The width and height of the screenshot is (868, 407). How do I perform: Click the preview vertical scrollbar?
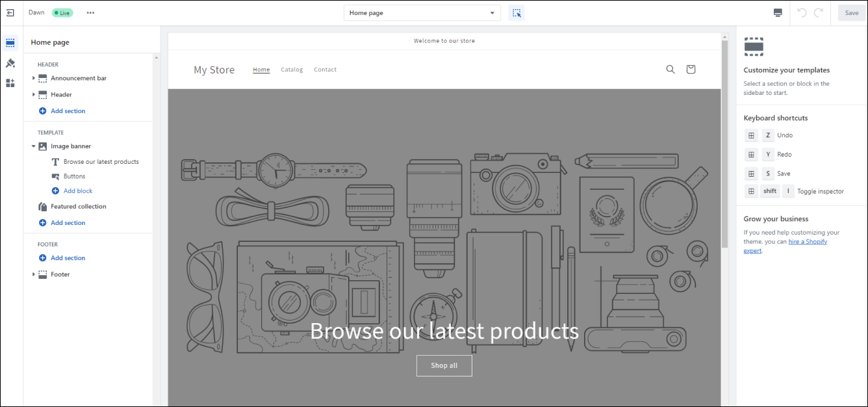point(724,143)
